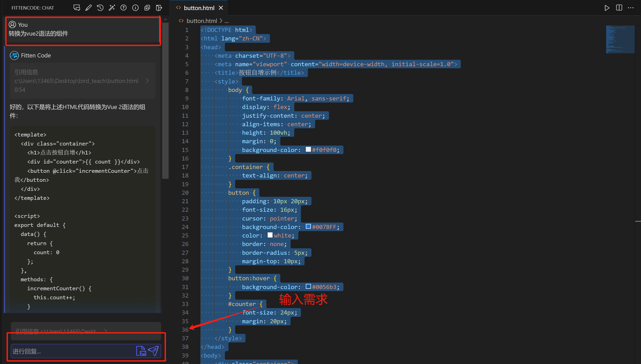
Task: Click "this.count++;" in chat code
Action: [x=54, y=298]
